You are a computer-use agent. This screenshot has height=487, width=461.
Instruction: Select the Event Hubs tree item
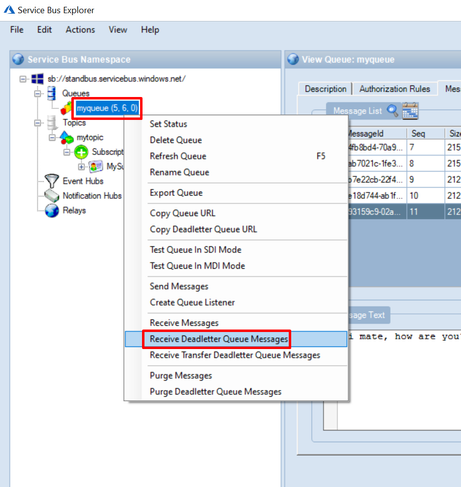click(x=83, y=181)
